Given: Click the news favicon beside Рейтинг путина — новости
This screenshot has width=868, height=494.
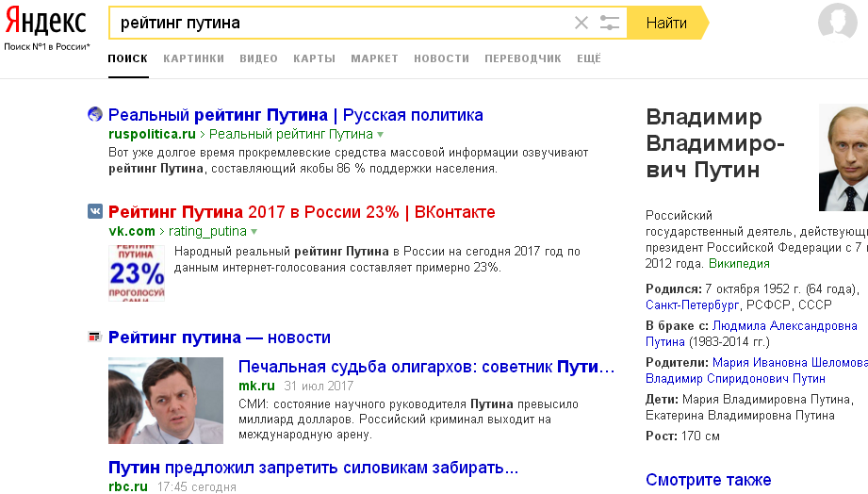Looking at the screenshot, I should 94,337.
